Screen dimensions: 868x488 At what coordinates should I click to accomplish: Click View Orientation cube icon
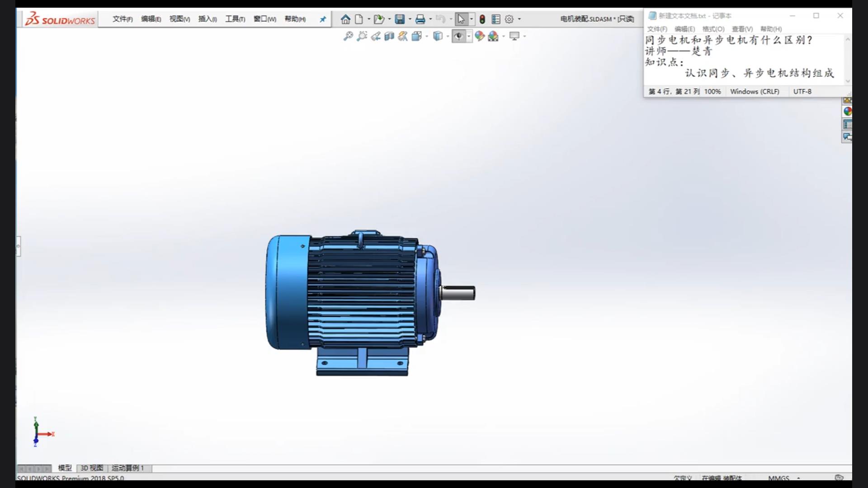[416, 36]
